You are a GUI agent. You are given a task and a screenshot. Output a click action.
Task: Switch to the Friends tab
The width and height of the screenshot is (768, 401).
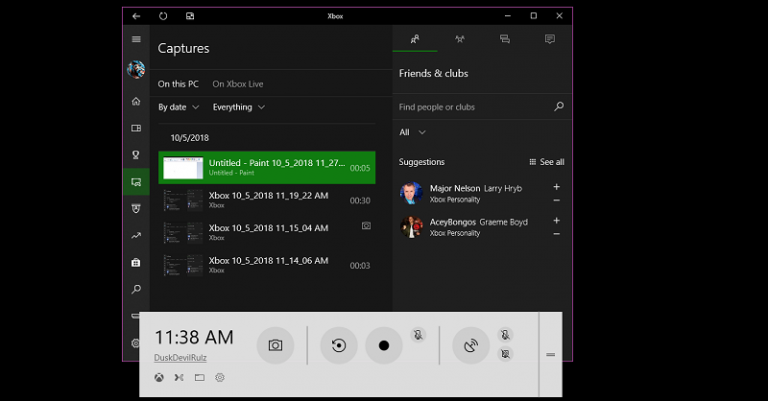coord(415,39)
